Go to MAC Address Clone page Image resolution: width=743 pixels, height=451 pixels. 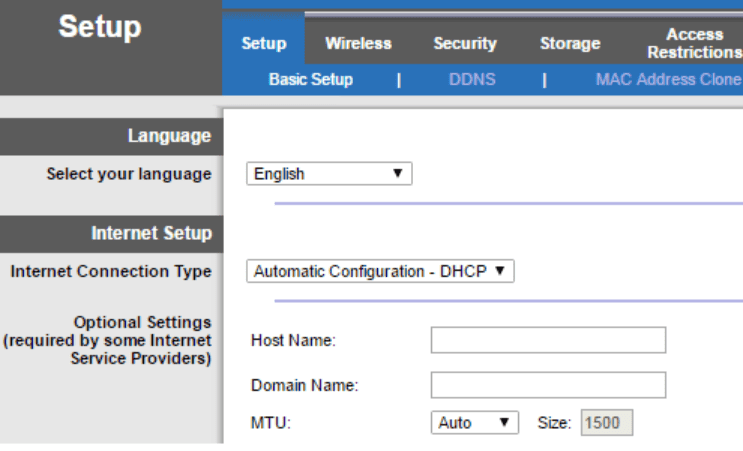pos(668,79)
